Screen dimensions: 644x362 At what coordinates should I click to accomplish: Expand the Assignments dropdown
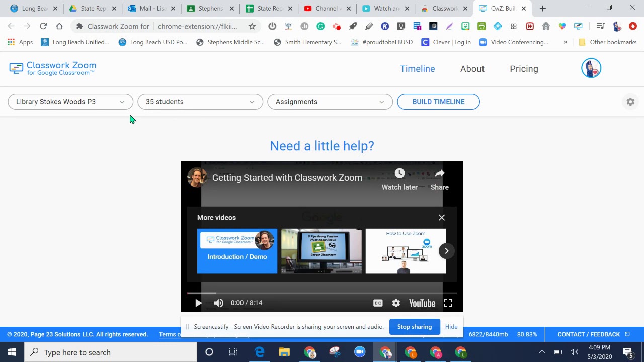pos(330,102)
